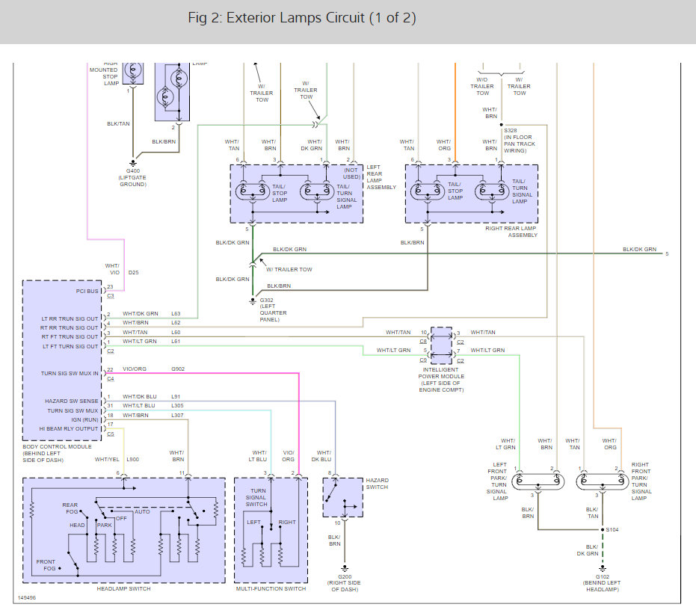Select the 'LEFT' turn signal switch position
This screenshot has width=696, height=616.
pyautogui.click(x=253, y=522)
